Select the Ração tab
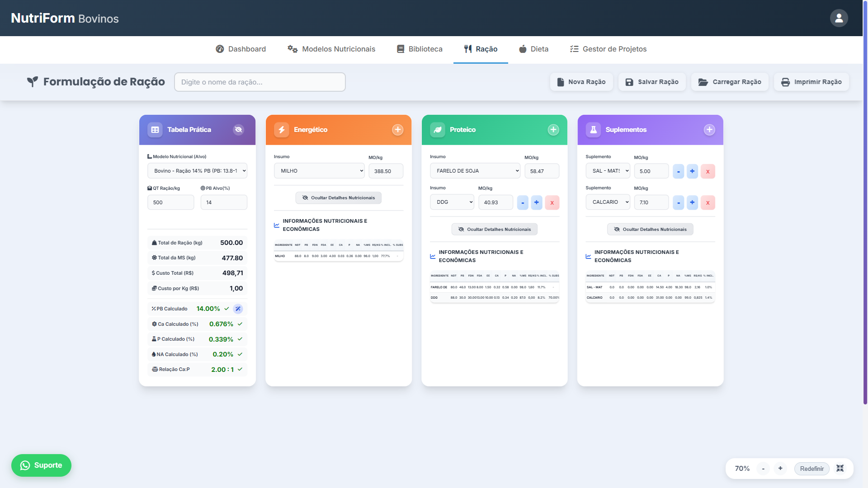 click(481, 49)
